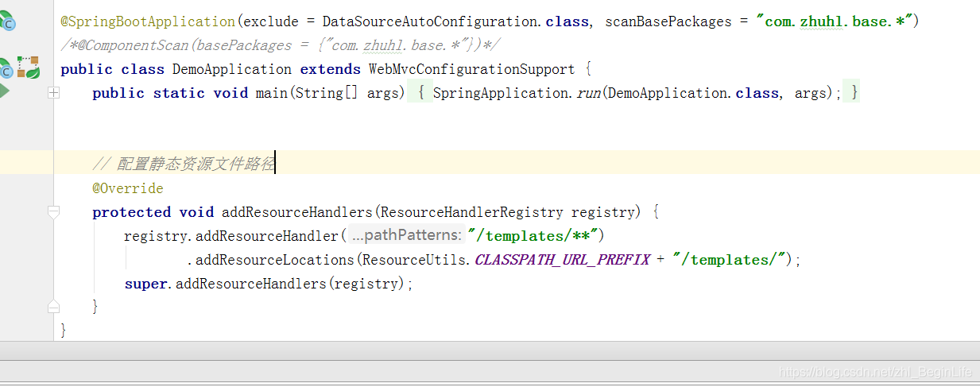Expand the folded opening brace after main(String[] args)
980x387 pixels.
pos(420,93)
